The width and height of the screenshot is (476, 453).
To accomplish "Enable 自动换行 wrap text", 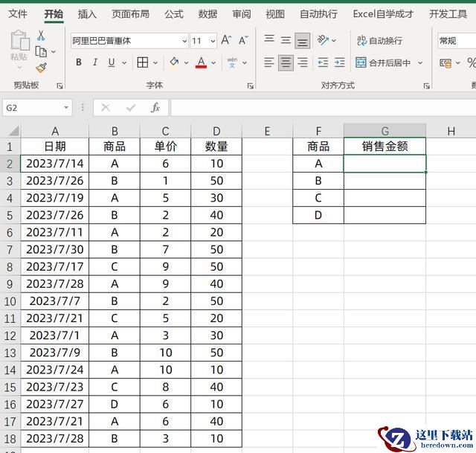I will point(379,40).
